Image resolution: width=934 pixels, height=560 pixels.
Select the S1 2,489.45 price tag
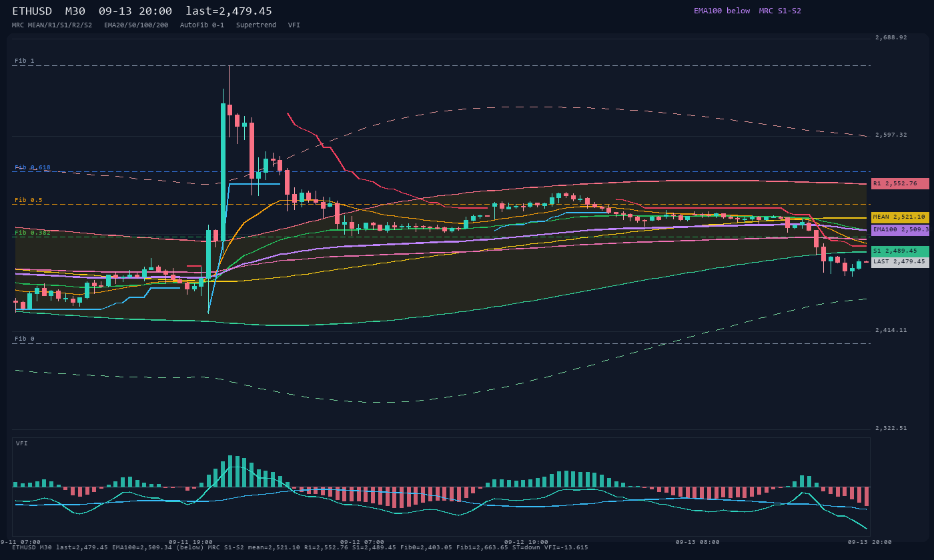900,251
